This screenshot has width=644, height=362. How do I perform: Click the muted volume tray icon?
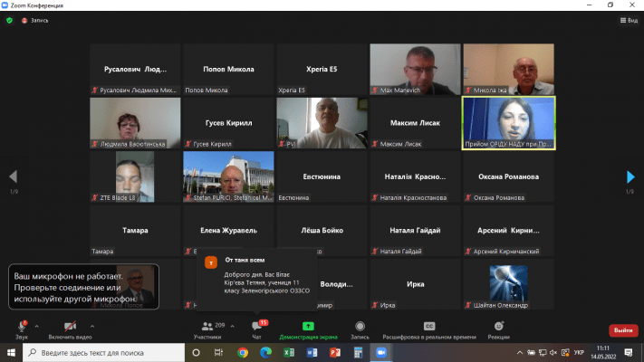pyautogui.click(x=553, y=353)
